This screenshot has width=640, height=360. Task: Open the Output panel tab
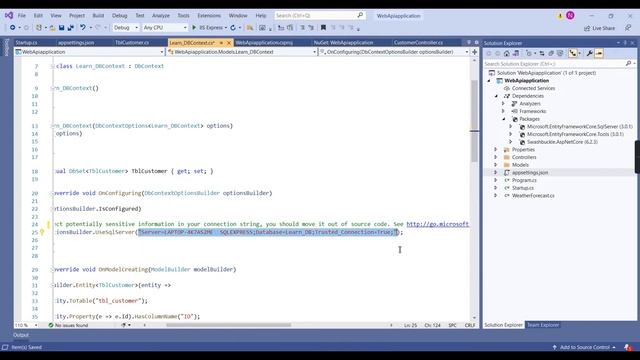21,335
